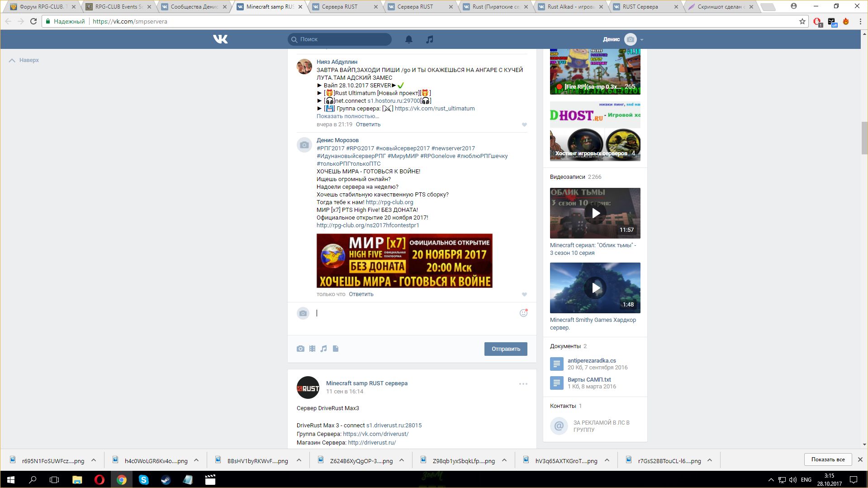Image resolution: width=868 pixels, height=488 pixels.
Task: Open the notifications bell
Action: coord(408,39)
